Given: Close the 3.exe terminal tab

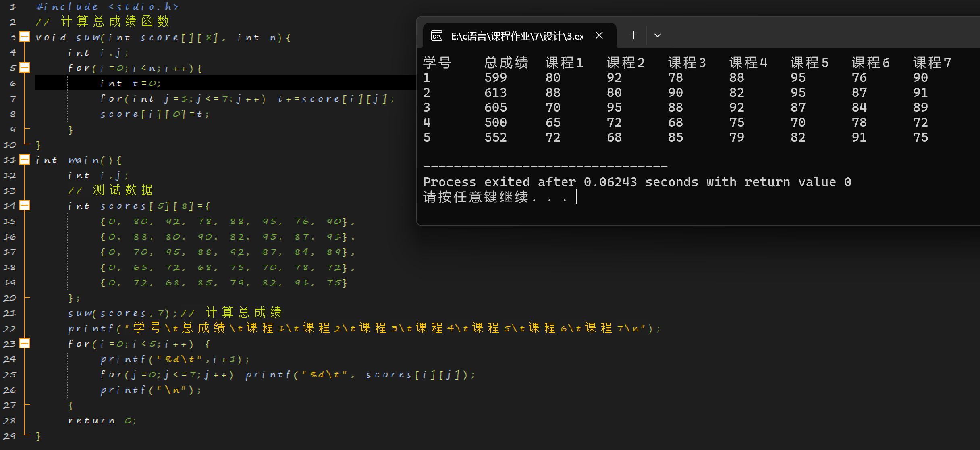Looking at the screenshot, I should tap(599, 35).
